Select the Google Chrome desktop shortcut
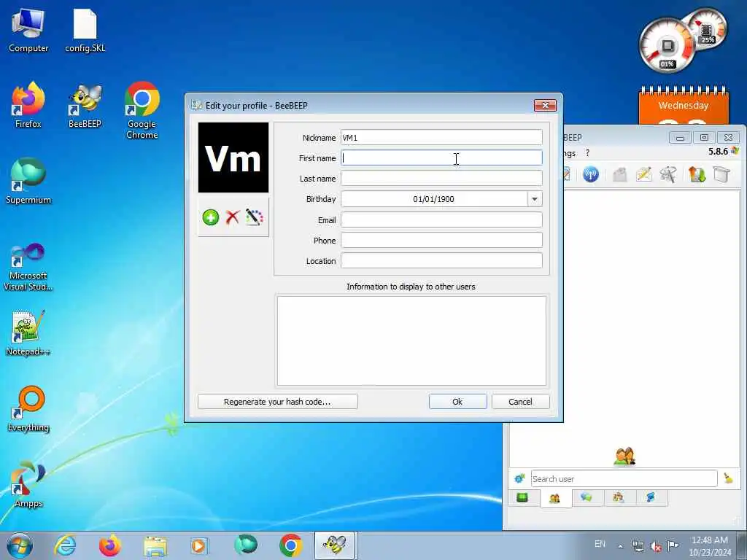 tap(142, 111)
